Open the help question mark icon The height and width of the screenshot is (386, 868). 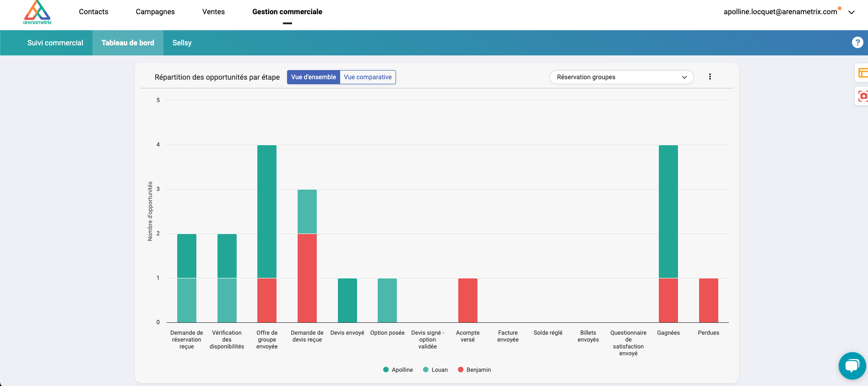(x=857, y=43)
